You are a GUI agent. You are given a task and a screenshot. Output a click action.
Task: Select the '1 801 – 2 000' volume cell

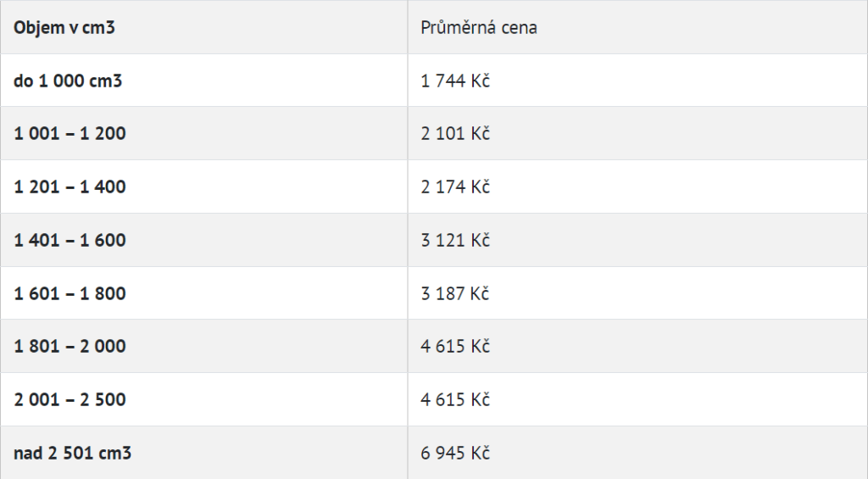pyautogui.click(x=70, y=346)
